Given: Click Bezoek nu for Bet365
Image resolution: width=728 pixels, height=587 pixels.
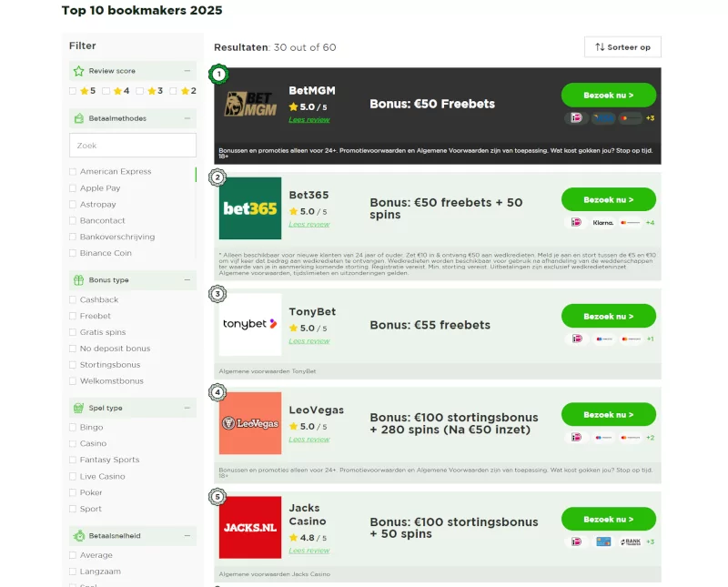Looking at the screenshot, I should tap(609, 199).
